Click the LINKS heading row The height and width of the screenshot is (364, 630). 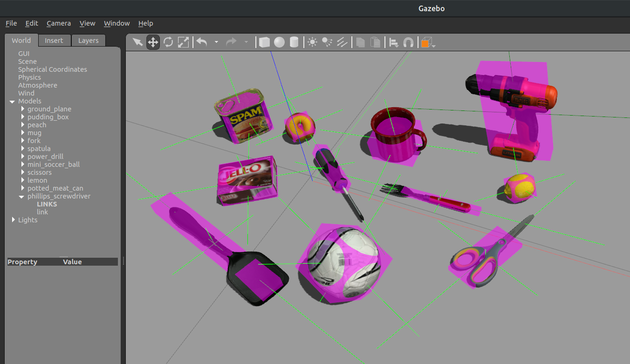47,204
